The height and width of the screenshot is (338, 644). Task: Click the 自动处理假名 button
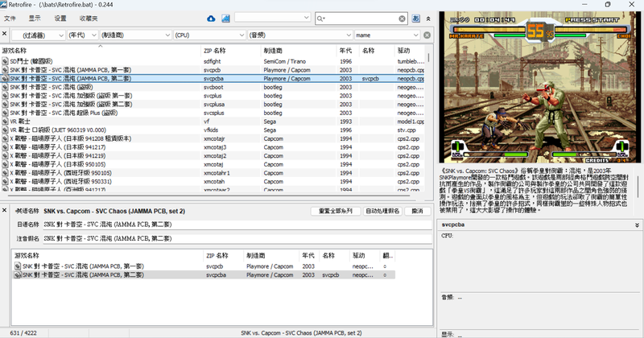382,211
